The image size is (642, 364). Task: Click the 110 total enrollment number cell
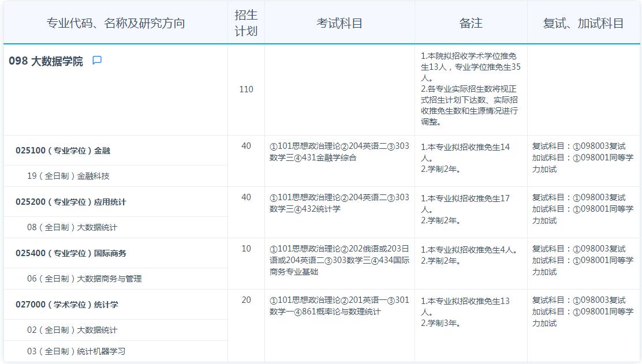(245, 89)
